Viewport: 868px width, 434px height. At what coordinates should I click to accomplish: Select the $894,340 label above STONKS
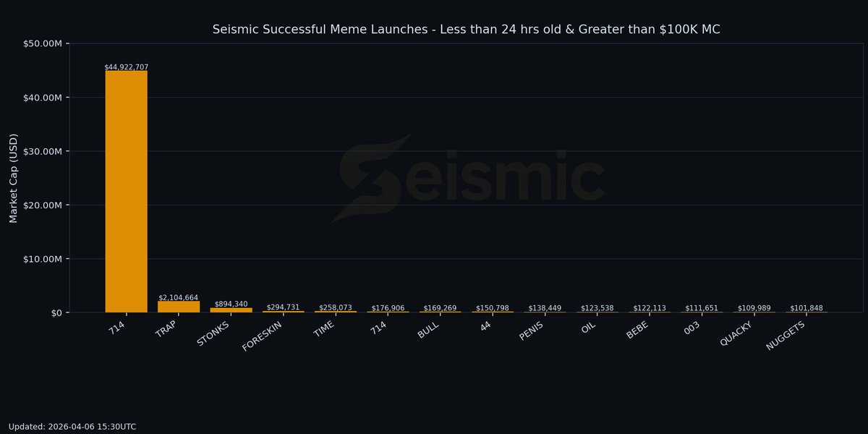coord(230,305)
